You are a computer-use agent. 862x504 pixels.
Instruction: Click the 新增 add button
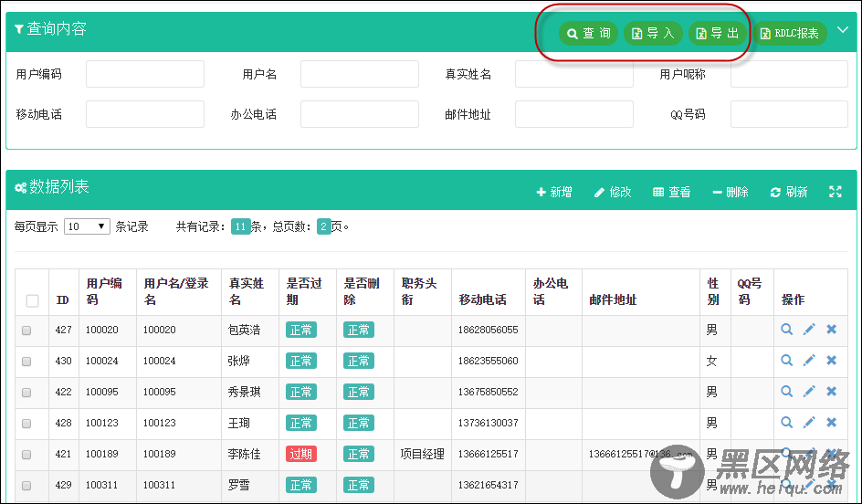554,192
